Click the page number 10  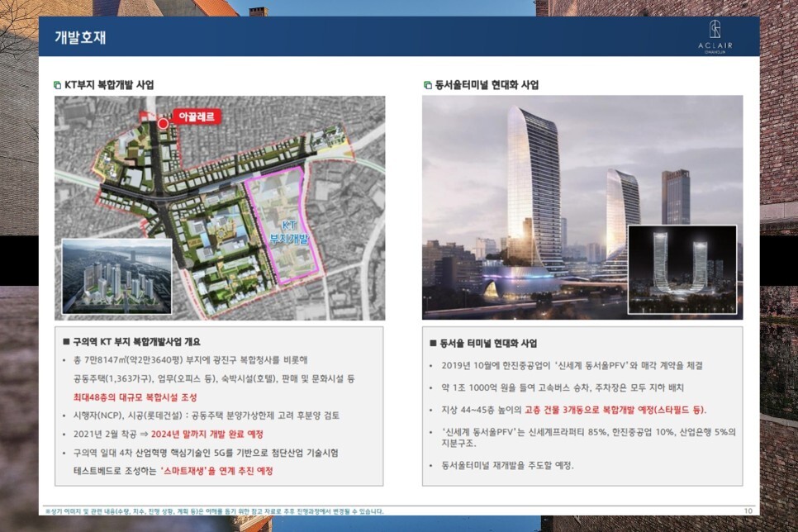click(x=748, y=511)
